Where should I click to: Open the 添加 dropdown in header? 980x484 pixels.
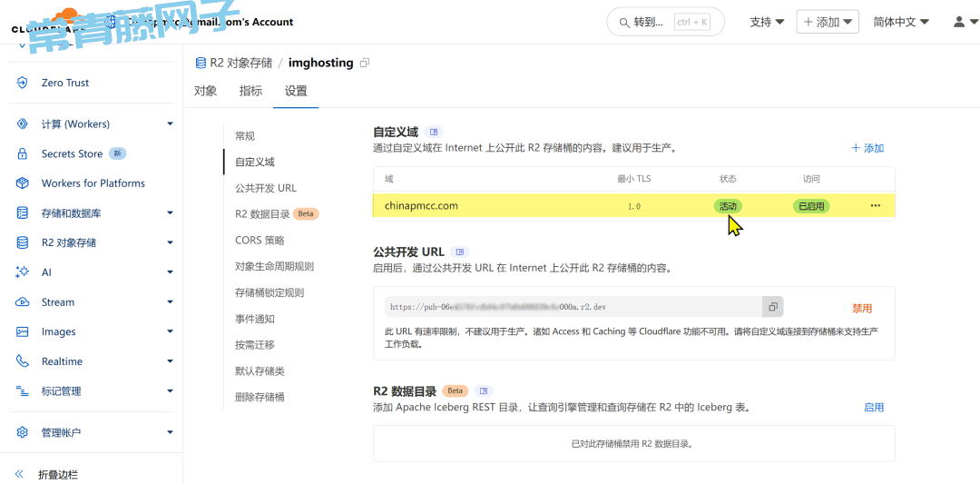coord(828,22)
